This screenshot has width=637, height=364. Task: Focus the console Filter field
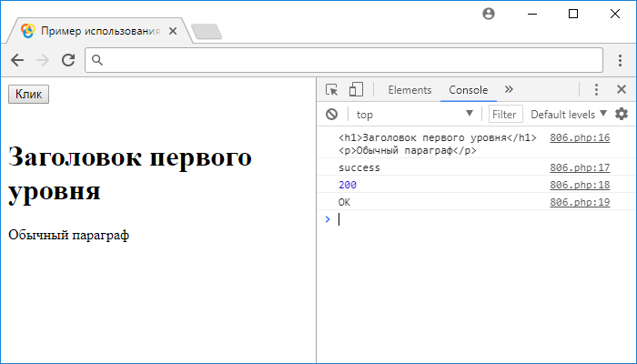click(x=505, y=114)
